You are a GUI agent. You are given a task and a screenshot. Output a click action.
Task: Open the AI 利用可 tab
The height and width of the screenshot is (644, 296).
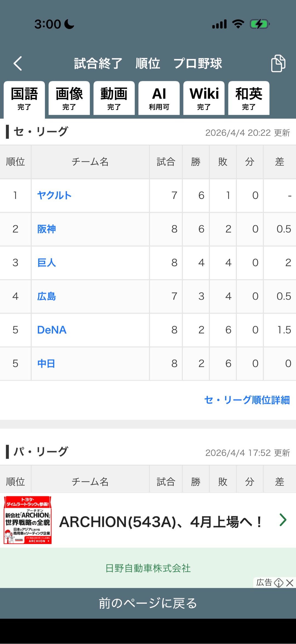[x=159, y=98]
